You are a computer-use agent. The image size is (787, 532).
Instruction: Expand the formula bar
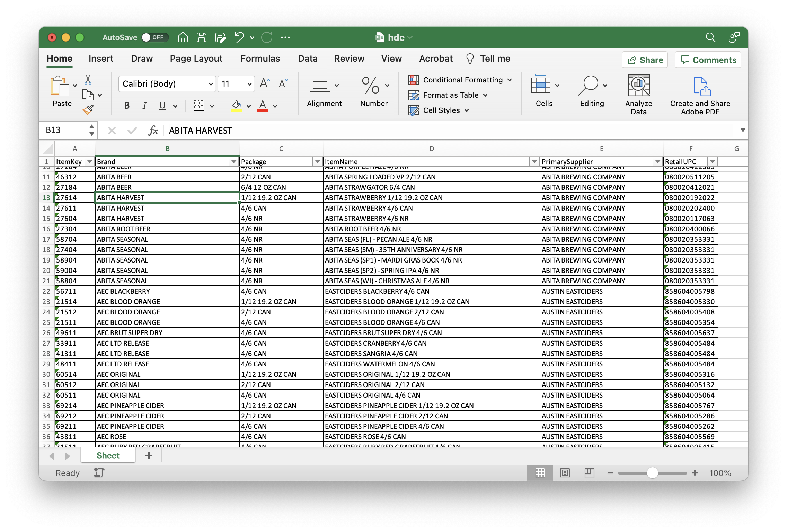click(x=743, y=130)
